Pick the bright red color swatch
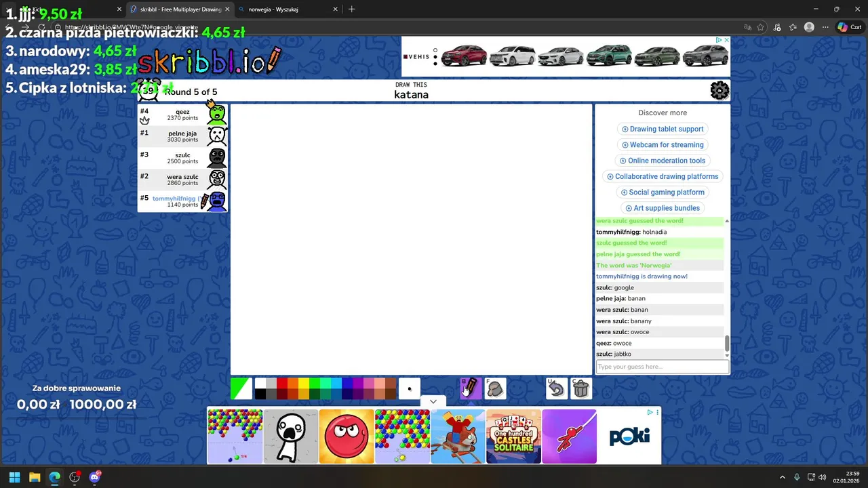Image resolution: width=868 pixels, height=488 pixels. point(282,384)
